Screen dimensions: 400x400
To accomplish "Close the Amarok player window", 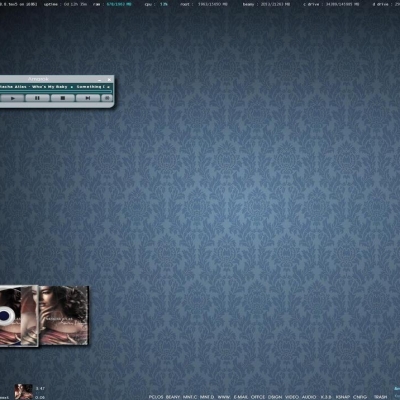I will (x=109, y=80).
